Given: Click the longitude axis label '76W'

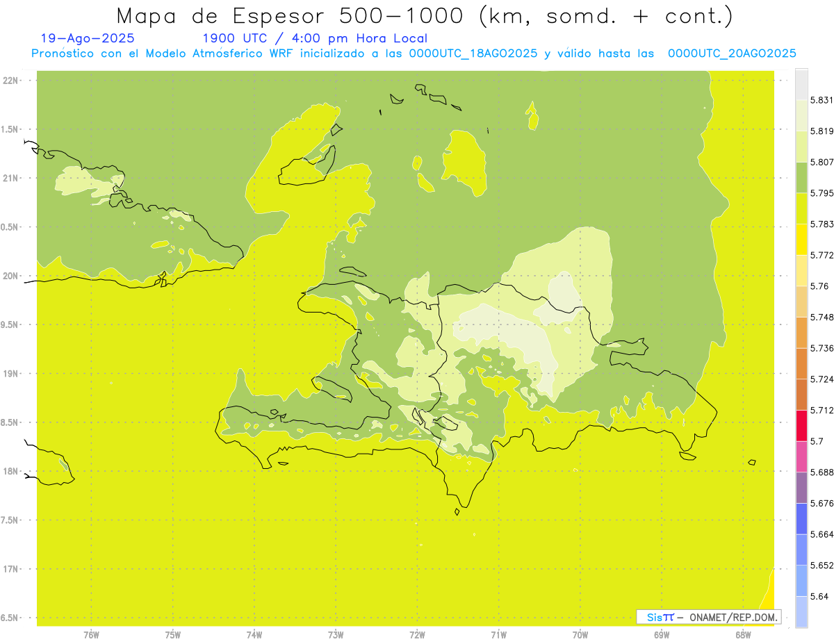Looking at the screenshot, I should [x=91, y=635].
